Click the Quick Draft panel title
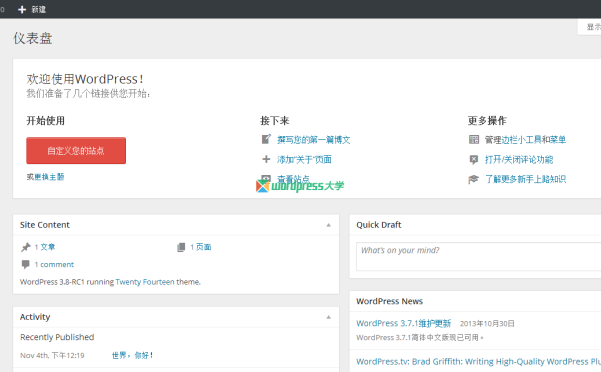The image size is (601, 372). 379,225
